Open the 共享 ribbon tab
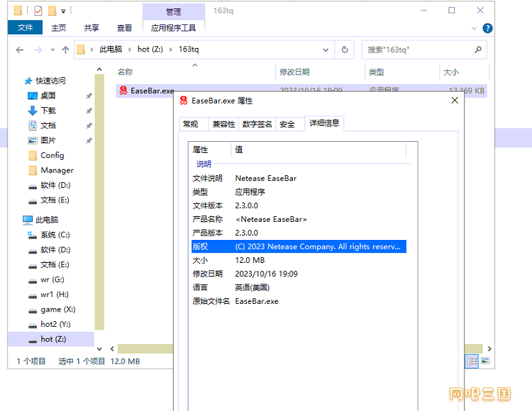Screen dimensions: 532x411 coord(92,28)
